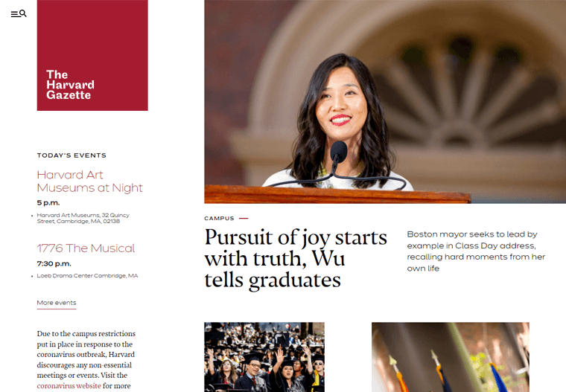Click the red dash beside Campus

coord(244,218)
